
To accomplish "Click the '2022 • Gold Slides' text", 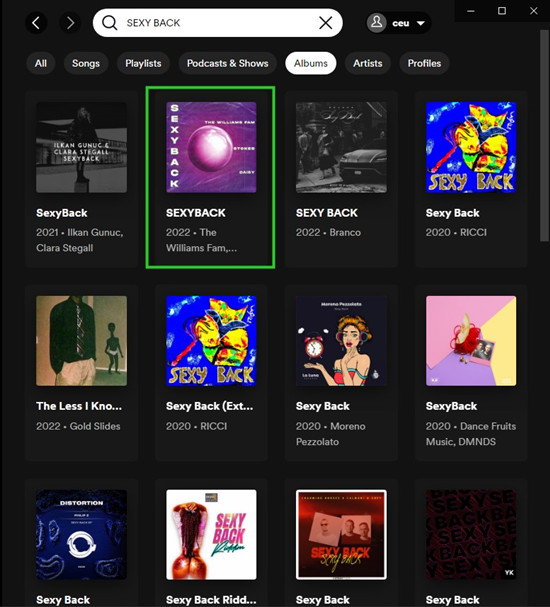I will (78, 426).
